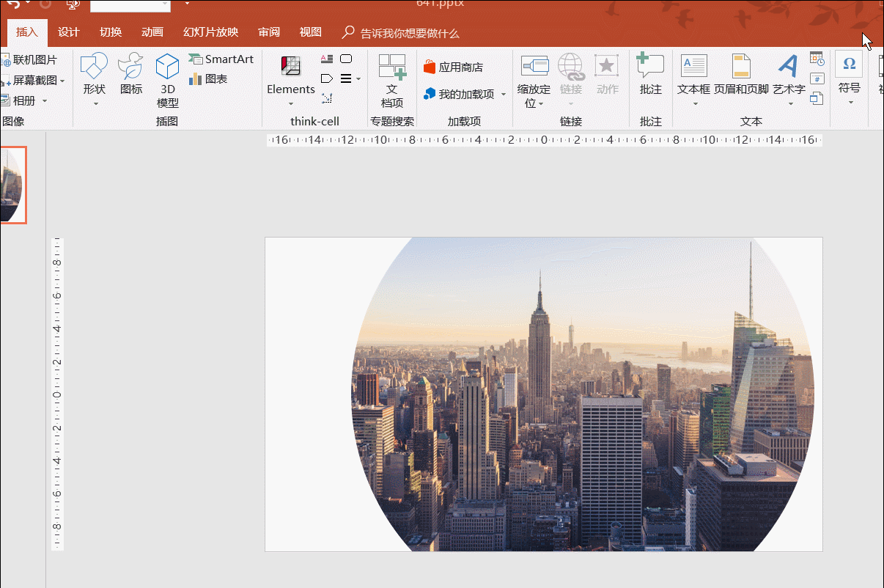884x588 pixels.
Task: Expand 我的加载项 add-ins dropdown
Action: pyautogui.click(x=504, y=95)
